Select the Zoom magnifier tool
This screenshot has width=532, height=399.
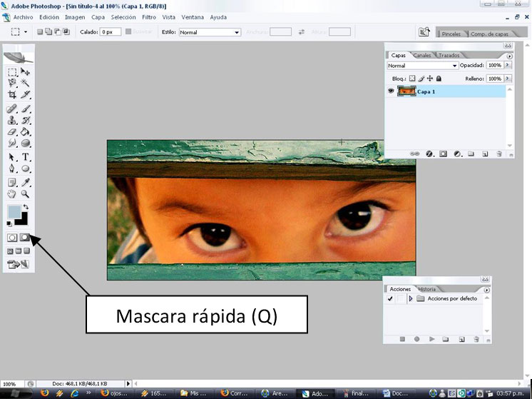coord(26,194)
